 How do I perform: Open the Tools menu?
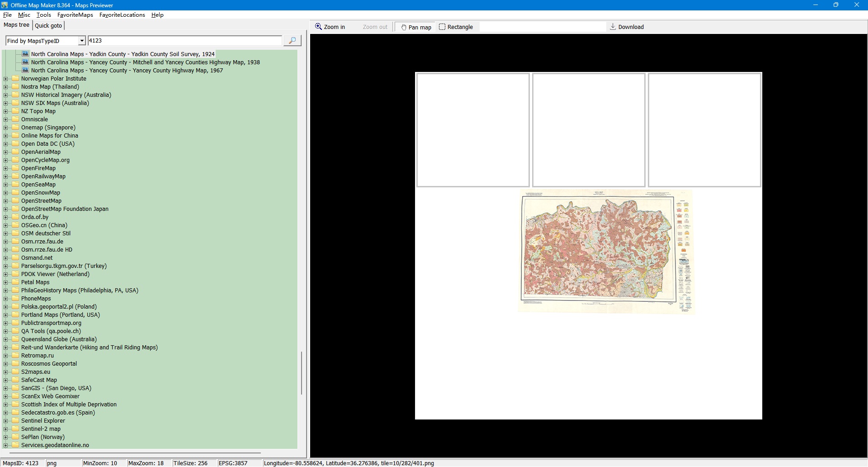[43, 15]
